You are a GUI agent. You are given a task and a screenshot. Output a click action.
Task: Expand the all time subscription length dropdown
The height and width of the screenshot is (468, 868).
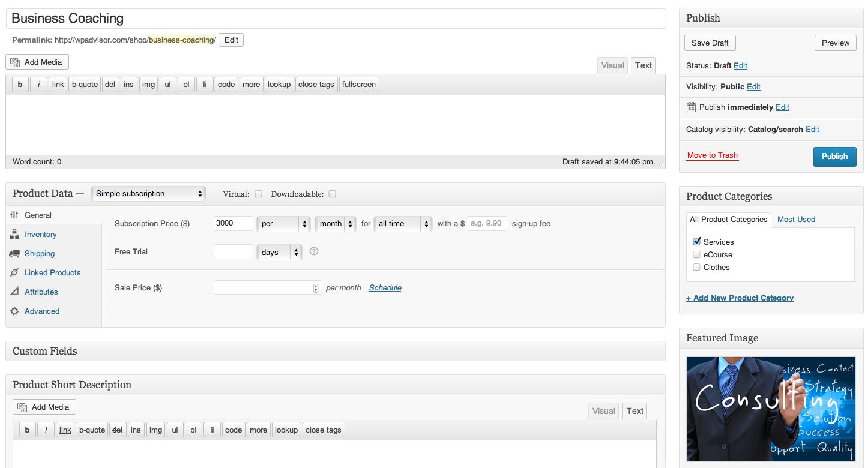tap(402, 224)
